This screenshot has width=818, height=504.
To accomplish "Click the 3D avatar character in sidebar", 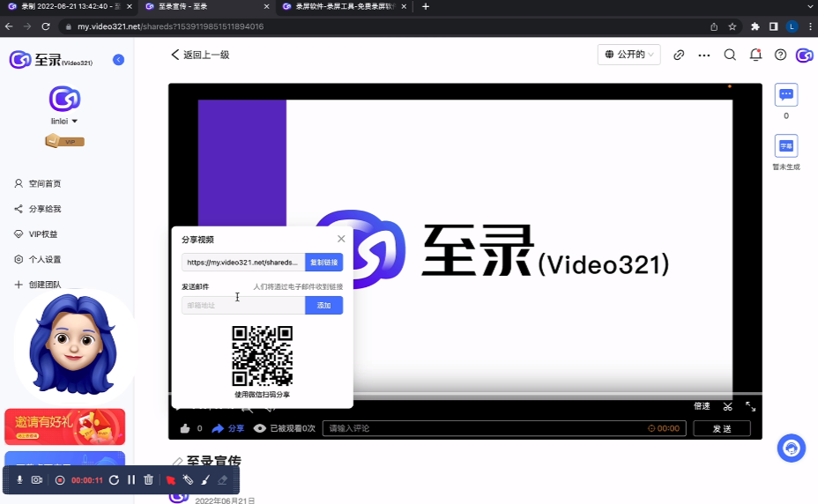I will click(x=73, y=345).
